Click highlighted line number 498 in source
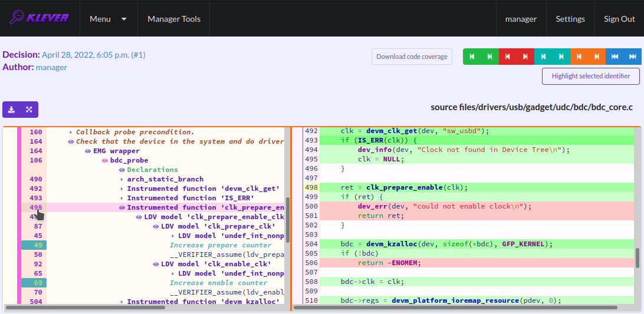Image resolution: width=644 pixels, height=314 pixels. coord(312,187)
